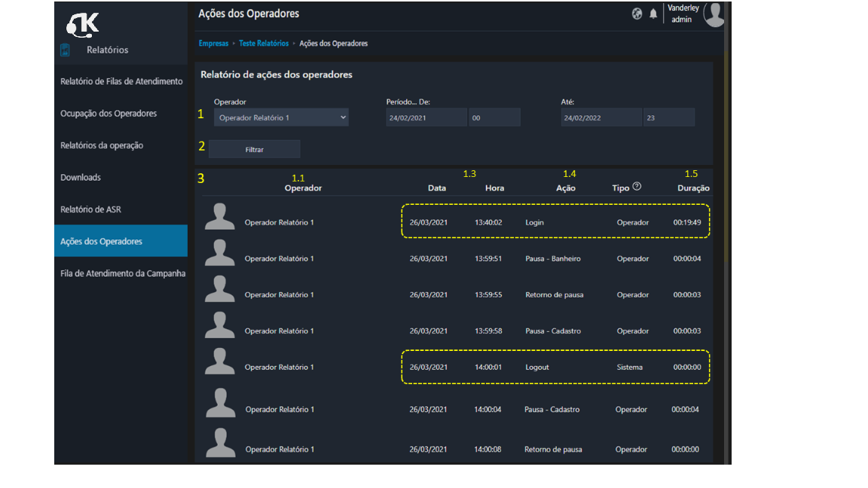This screenshot has height=488, width=868.
Task: Open Vanderley admin user avatar
Action: [714, 14]
